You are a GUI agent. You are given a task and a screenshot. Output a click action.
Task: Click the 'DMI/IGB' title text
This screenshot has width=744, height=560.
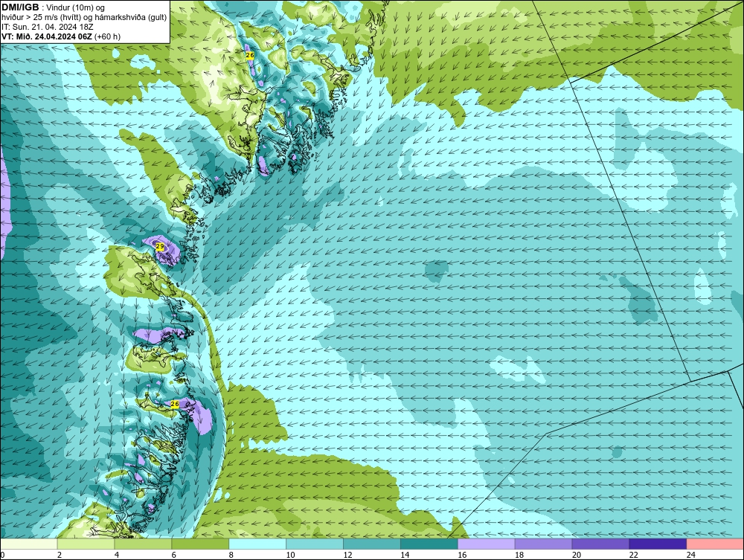tap(20, 7)
